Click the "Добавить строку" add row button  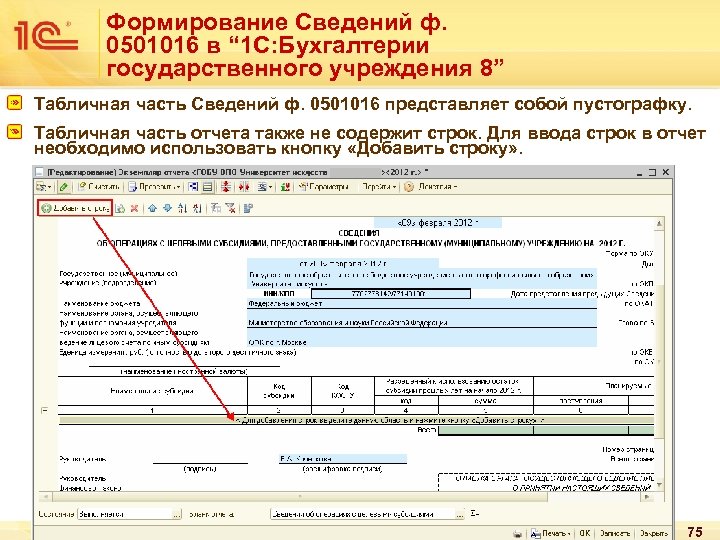coord(75,208)
